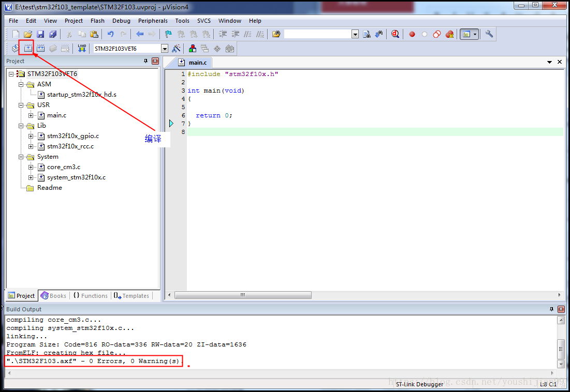Insert a breakpoint with the red dot icon

point(412,35)
